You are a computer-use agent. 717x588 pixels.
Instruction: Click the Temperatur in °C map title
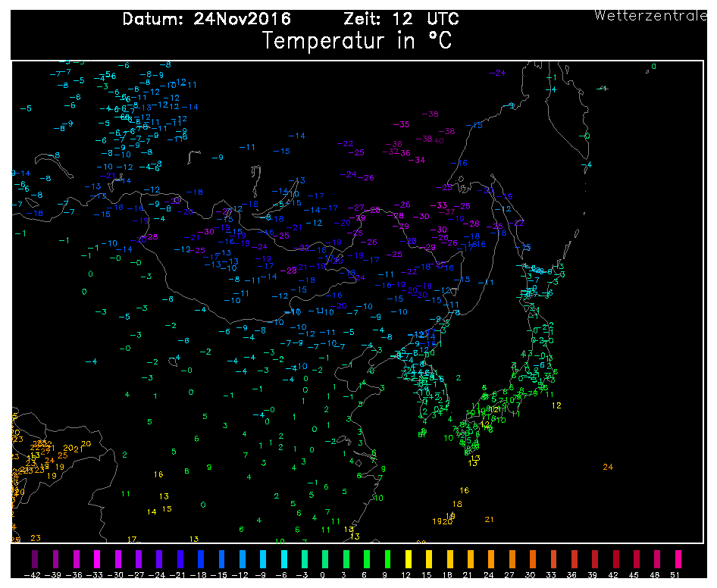tap(357, 41)
